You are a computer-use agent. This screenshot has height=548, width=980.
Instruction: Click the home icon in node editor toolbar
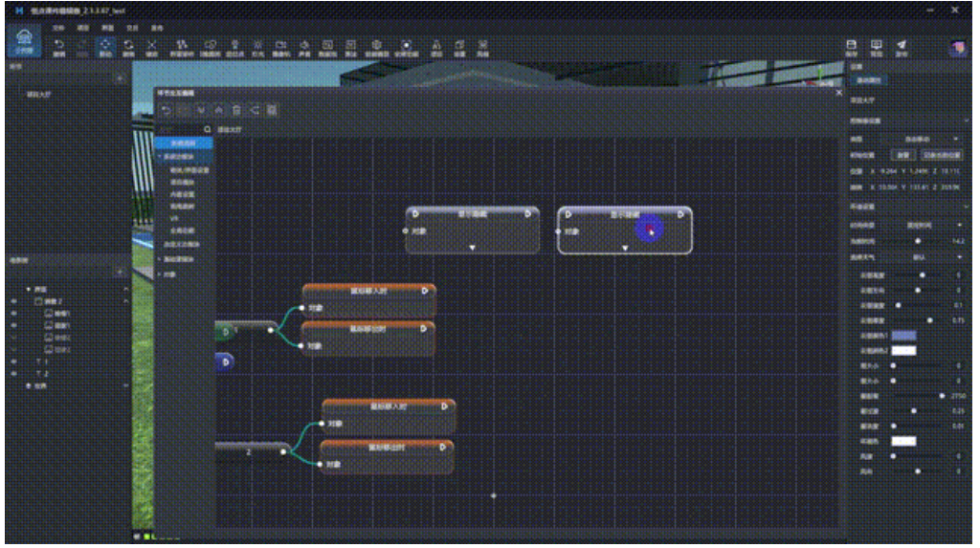219,110
